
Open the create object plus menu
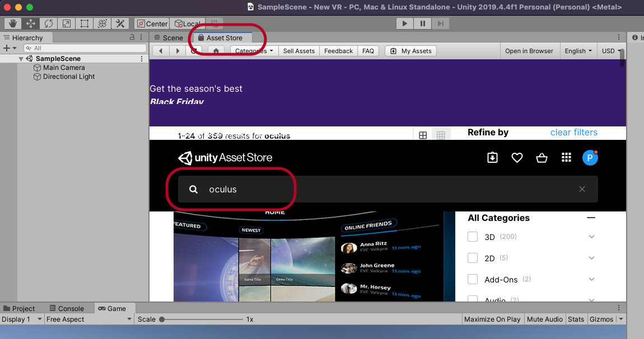(10, 48)
